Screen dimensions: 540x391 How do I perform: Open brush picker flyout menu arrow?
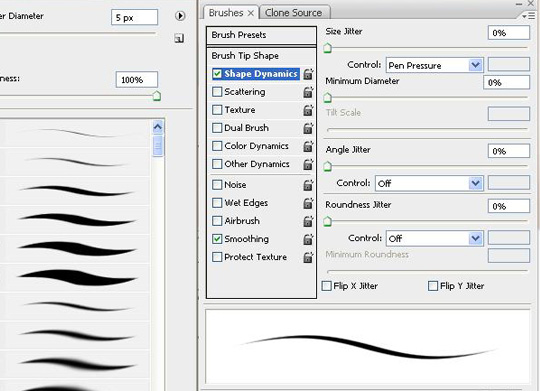(x=180, y=16)
